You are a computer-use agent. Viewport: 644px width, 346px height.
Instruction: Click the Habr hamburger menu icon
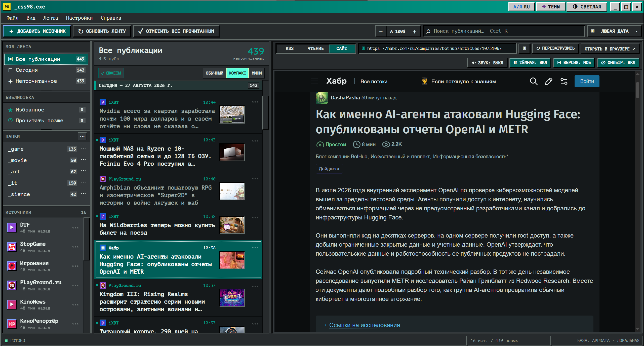pyautogui.click(x=314, y=81)
